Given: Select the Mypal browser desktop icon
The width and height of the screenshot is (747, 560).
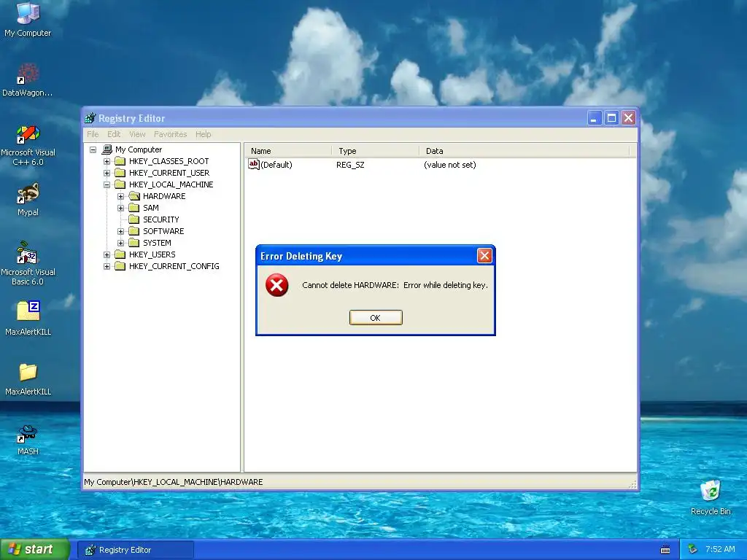Looking at the screenshot, I should coord(28,200).
